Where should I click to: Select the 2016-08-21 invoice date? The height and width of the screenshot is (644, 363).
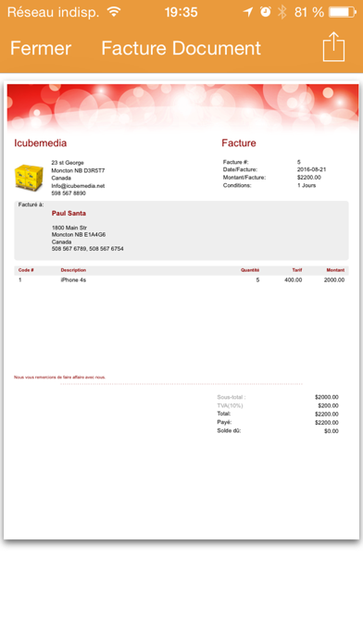click(x=312, y=169)
